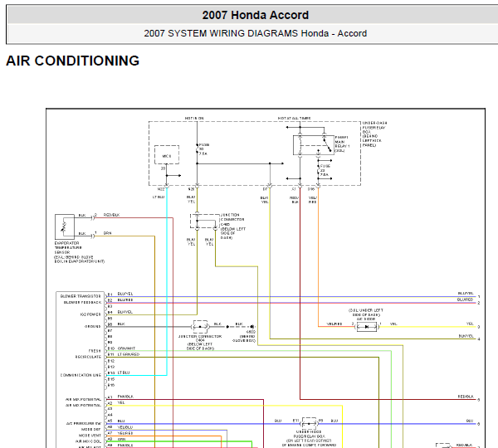498x448 pixels.
Task: Click the evaporator temperature sensor symbol
Action: coord(65,226)
